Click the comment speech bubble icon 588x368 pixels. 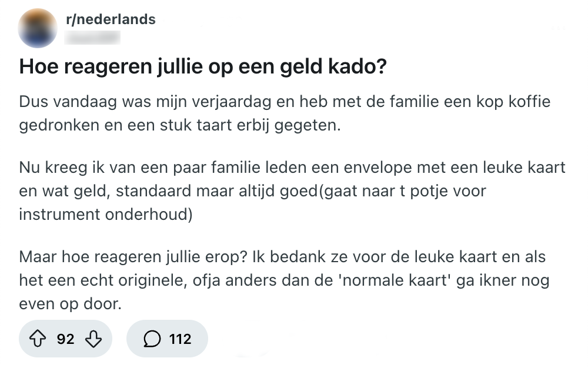[x=152, y=339]
